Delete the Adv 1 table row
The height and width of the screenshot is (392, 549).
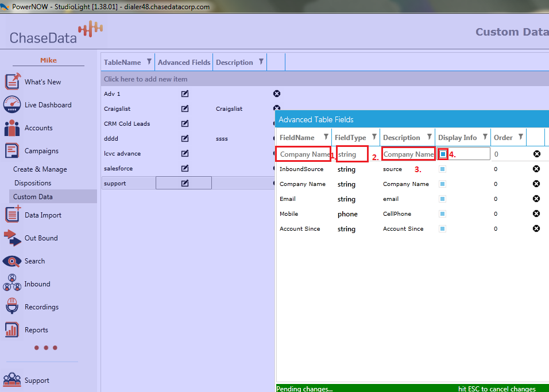pos(277,94)
